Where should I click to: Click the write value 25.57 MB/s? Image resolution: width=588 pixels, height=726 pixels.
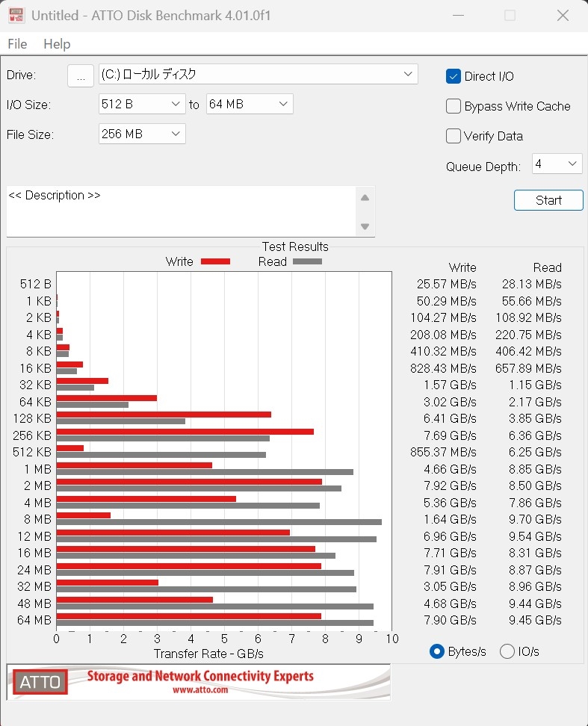pyautogui.click(x=446, y=285)
